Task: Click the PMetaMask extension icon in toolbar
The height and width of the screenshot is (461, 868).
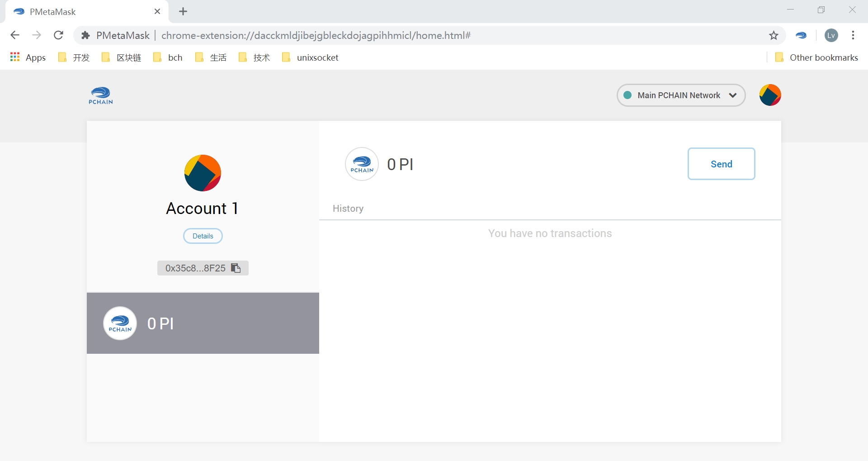Action: tap(801, 35)
